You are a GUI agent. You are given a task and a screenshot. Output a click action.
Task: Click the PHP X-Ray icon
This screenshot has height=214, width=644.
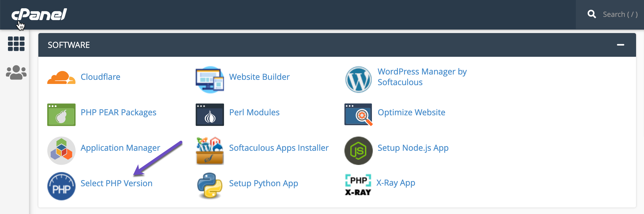tap(358, 185)
